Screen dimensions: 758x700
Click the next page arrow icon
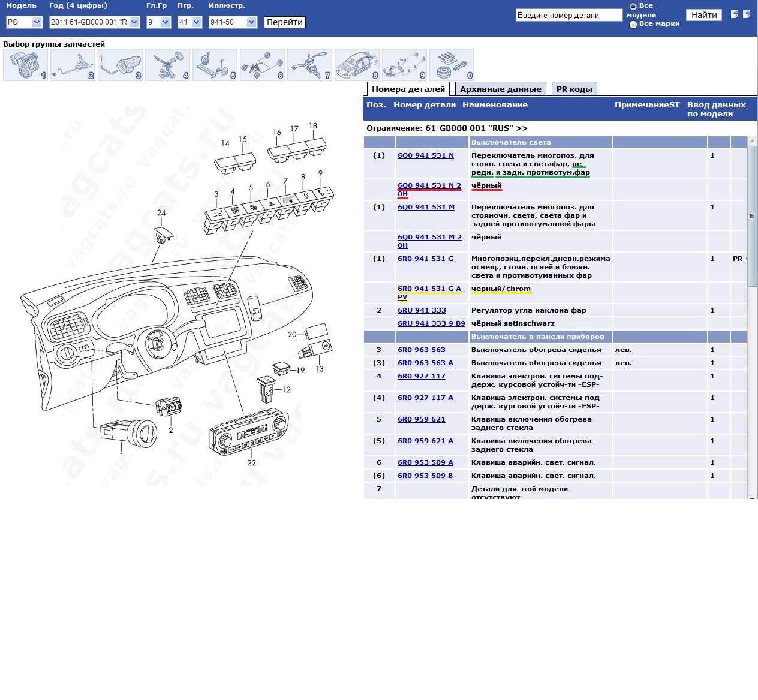point(747,14)
